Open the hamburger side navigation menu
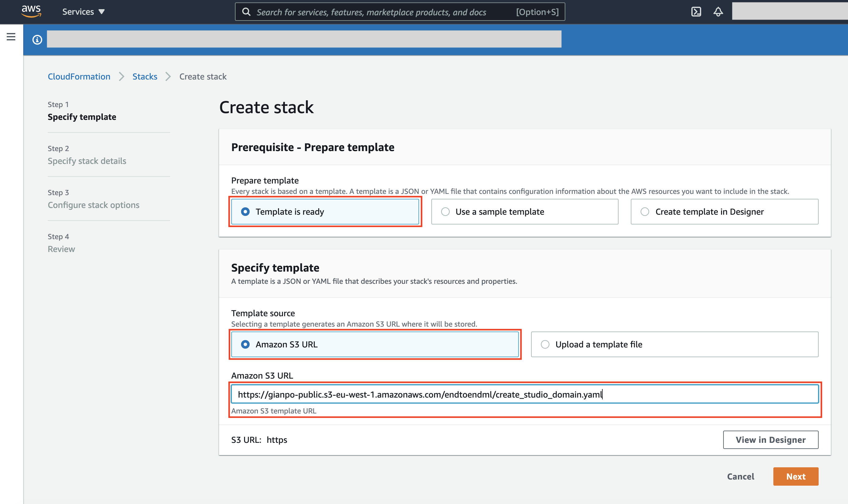 point(11,37)
